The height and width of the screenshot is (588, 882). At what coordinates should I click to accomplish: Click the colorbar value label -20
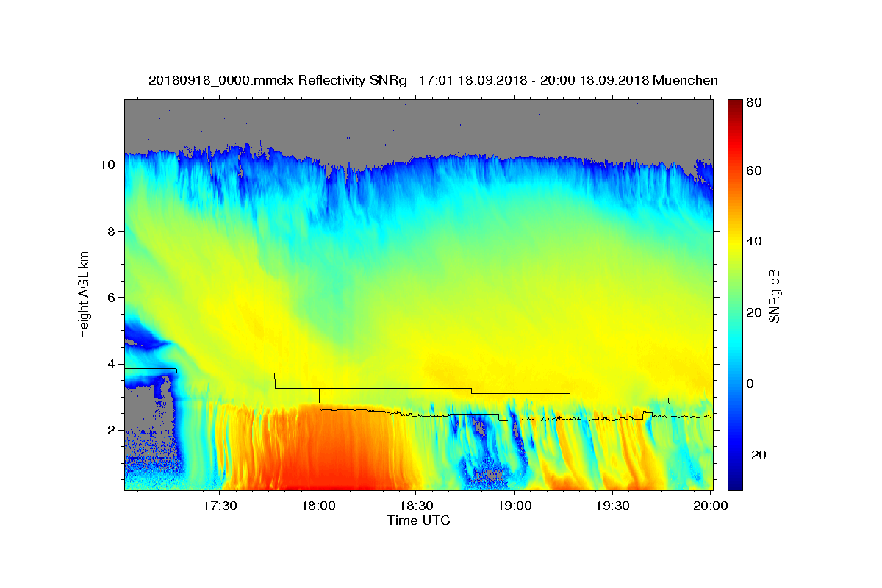(757, 455)
